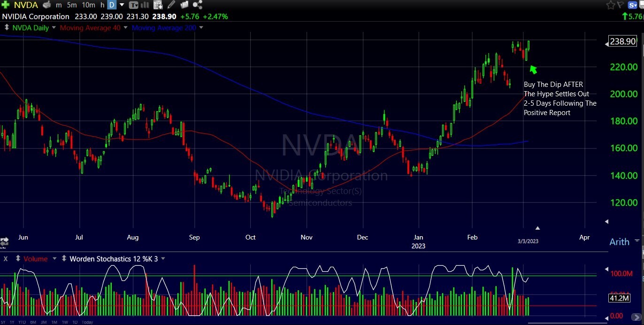Click the yellow NVDA ticker symbol
The image size is (644, 325).
pos(25,5)
